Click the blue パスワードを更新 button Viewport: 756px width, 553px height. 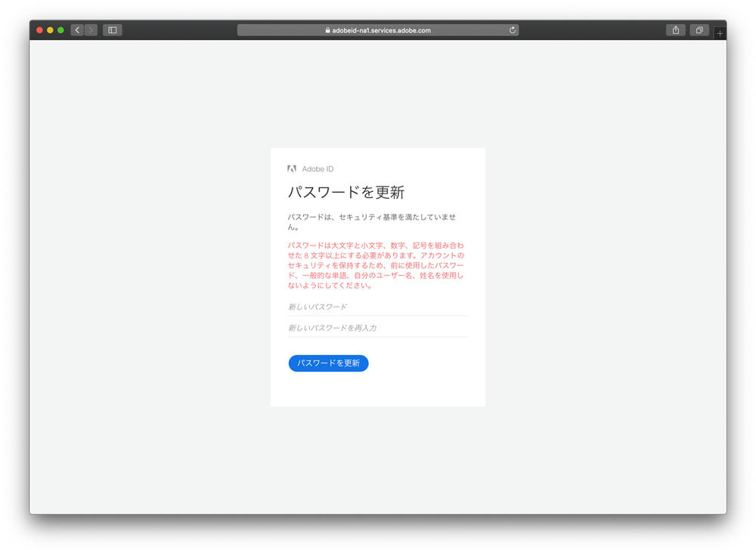pyautogui.click(x=328, y=363)
